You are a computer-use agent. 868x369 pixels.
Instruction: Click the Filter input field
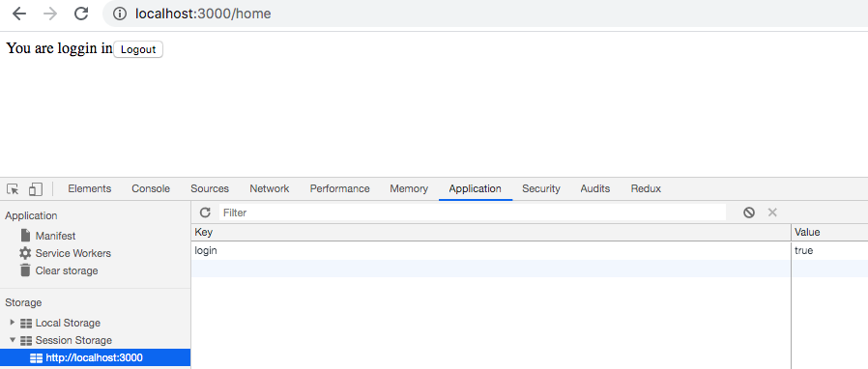tap(473, 213)
